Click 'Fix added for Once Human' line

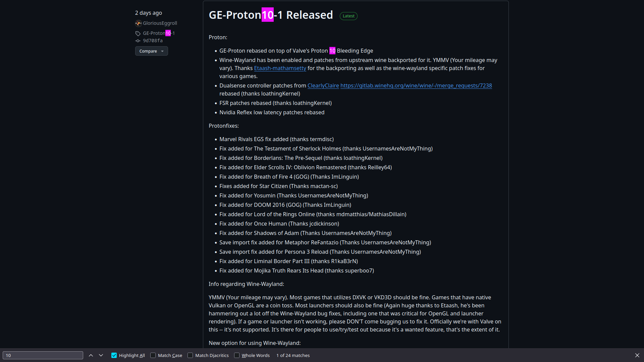(279, 224)
